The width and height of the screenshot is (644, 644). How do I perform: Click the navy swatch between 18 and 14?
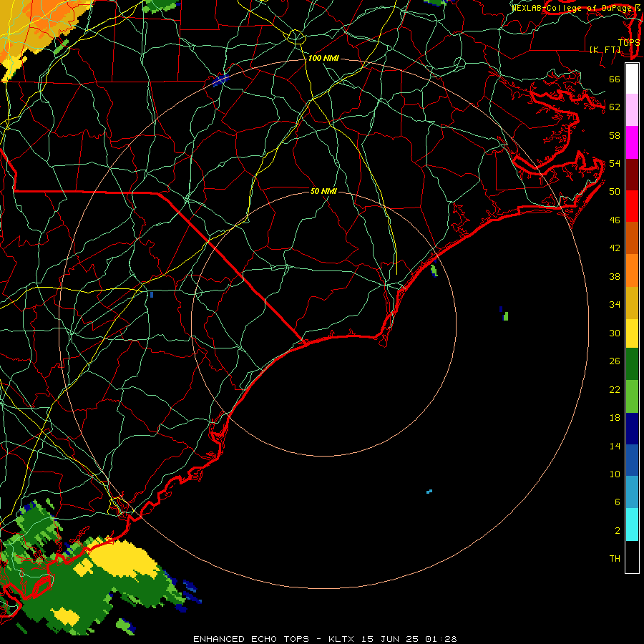[632, 429]
